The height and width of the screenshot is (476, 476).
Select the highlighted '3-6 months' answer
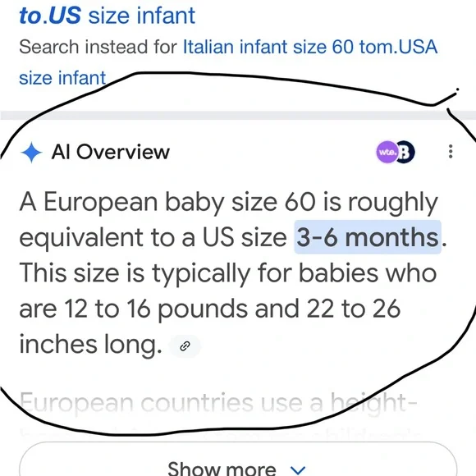tap(368, 237)
